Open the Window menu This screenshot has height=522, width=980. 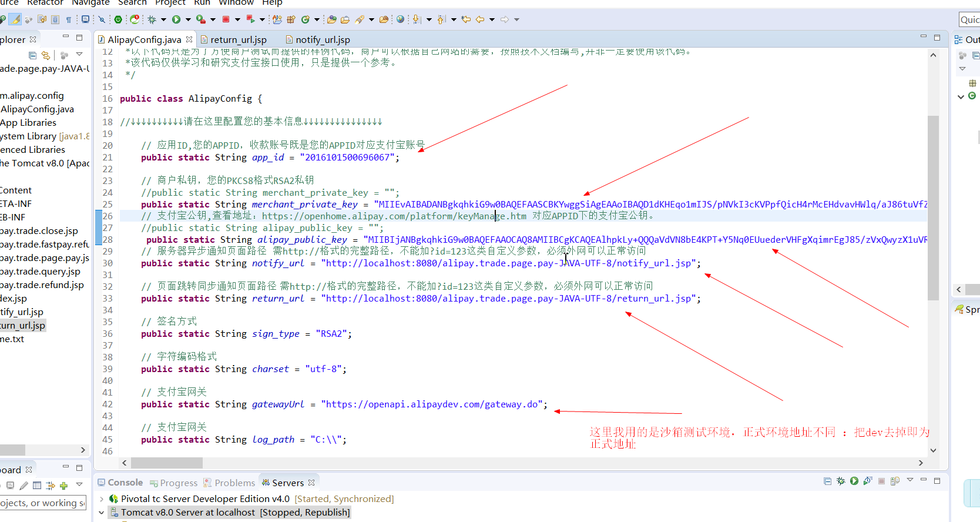coord(236,2)
